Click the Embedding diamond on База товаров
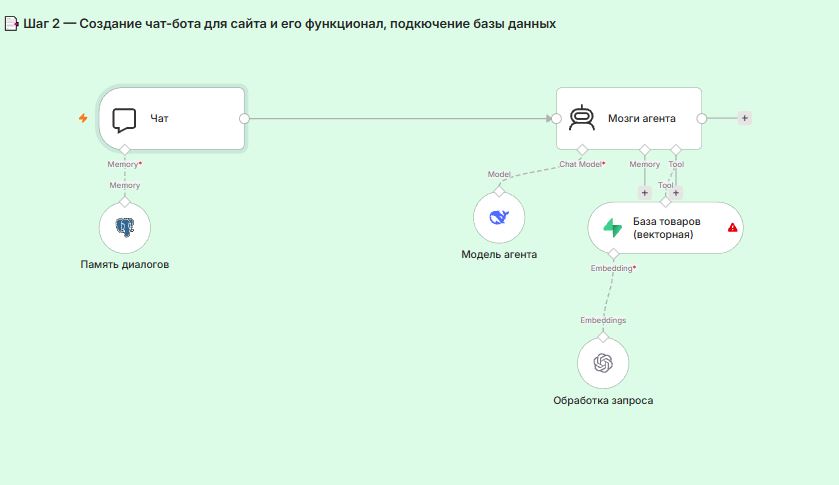 (614, 253)
